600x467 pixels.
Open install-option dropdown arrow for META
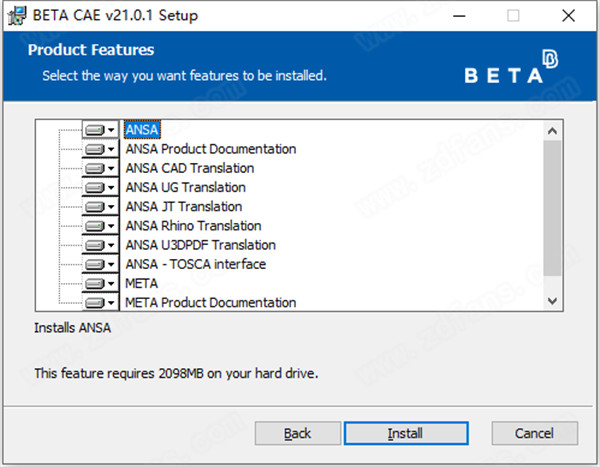[111, 284]
